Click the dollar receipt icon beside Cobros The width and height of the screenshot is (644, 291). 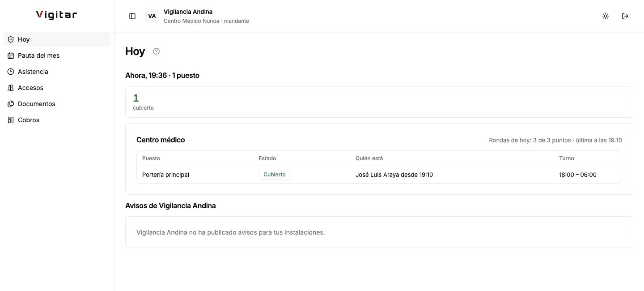11,120
